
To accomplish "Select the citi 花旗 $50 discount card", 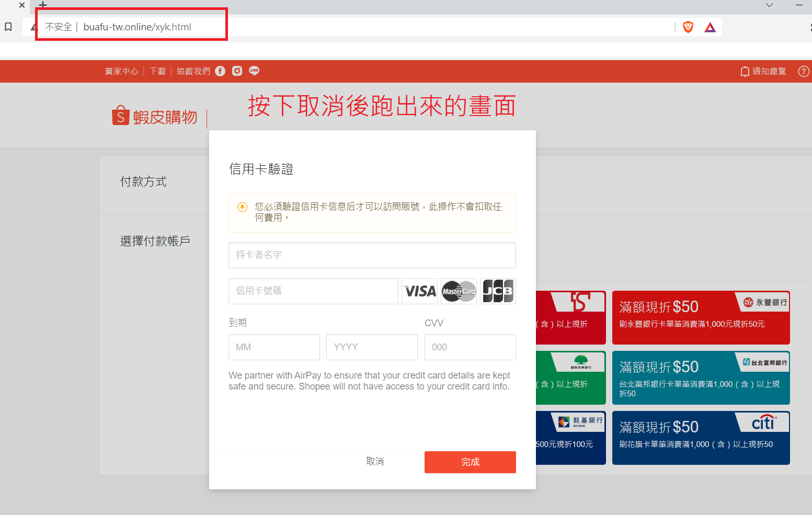I will [x=701, y=438].
